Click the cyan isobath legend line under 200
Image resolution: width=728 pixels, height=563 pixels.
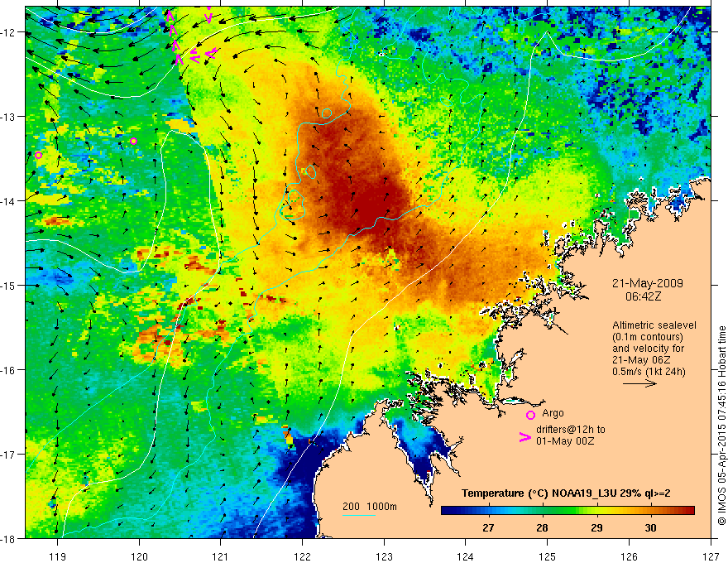click(358, 515)
